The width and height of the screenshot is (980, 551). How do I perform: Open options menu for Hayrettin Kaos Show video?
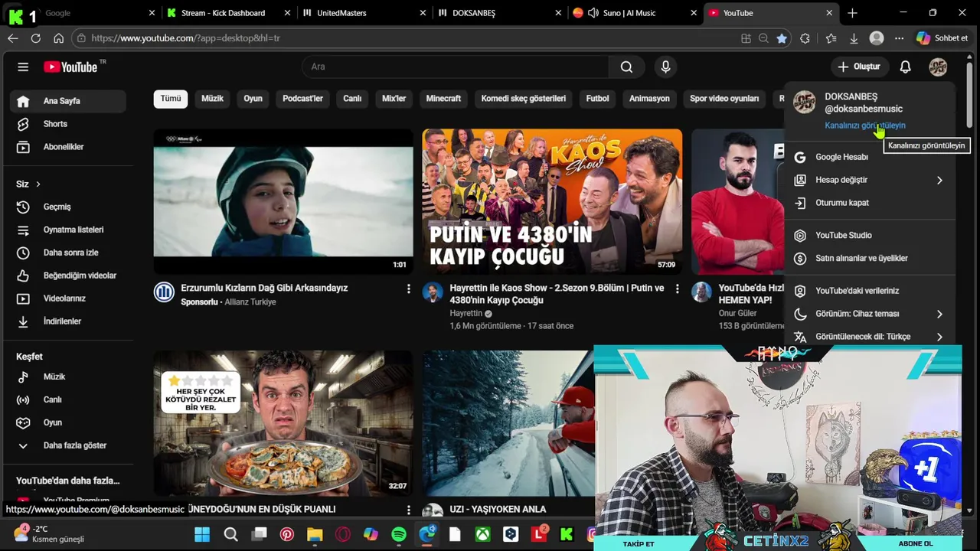point(677,289)
